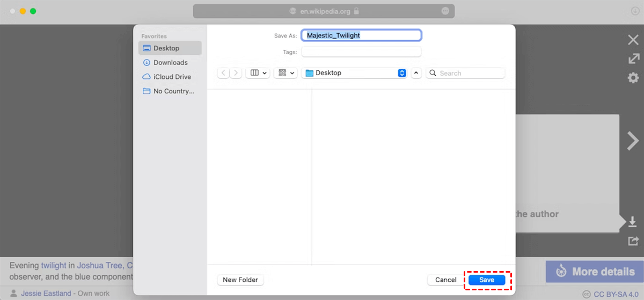Create a New Folder
644x300 pixels.
(240, 280)
